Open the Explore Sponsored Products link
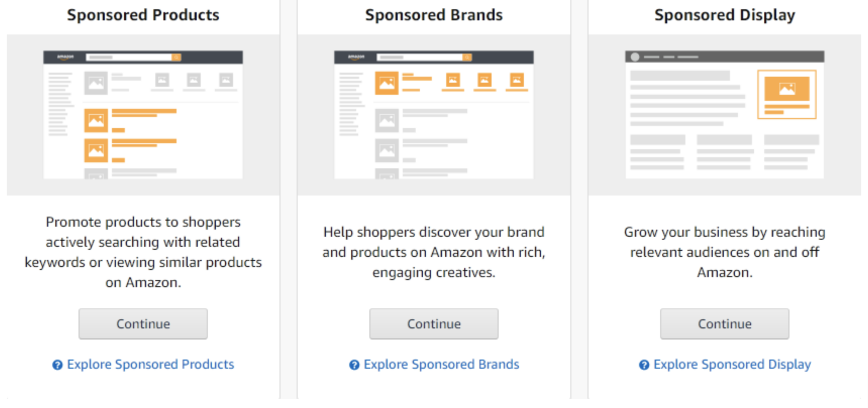Viewport: 868px width, 408px height. [x=151, y=364]
